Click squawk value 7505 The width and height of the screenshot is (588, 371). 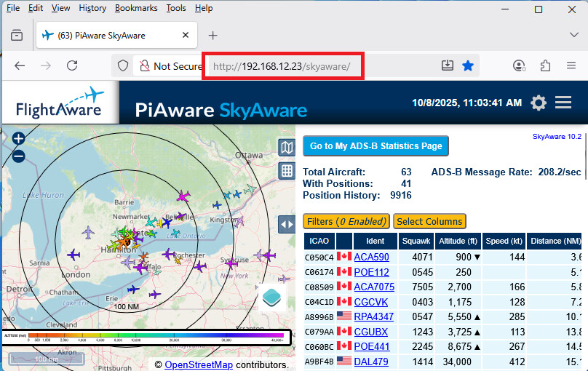click(x=422, y=287)
